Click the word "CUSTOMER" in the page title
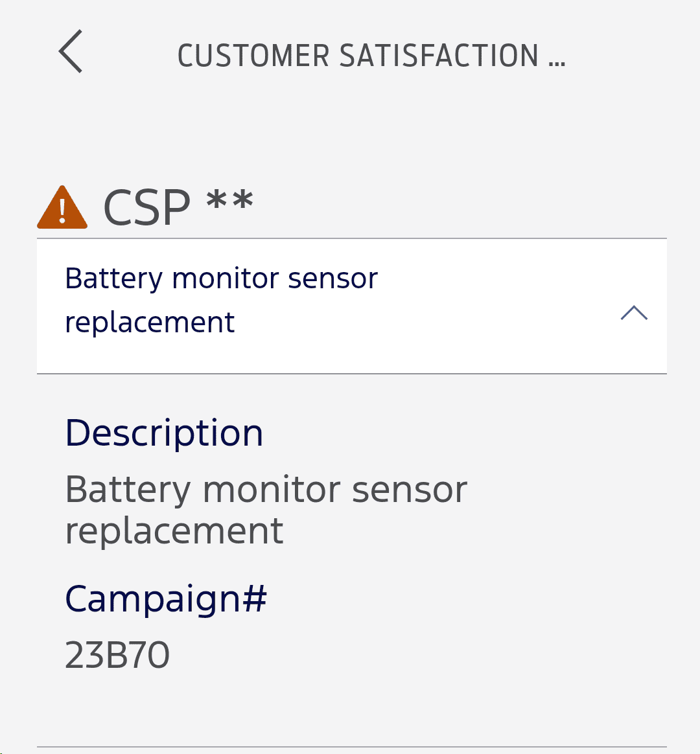 pyautogui.click(x=253, y=56)
